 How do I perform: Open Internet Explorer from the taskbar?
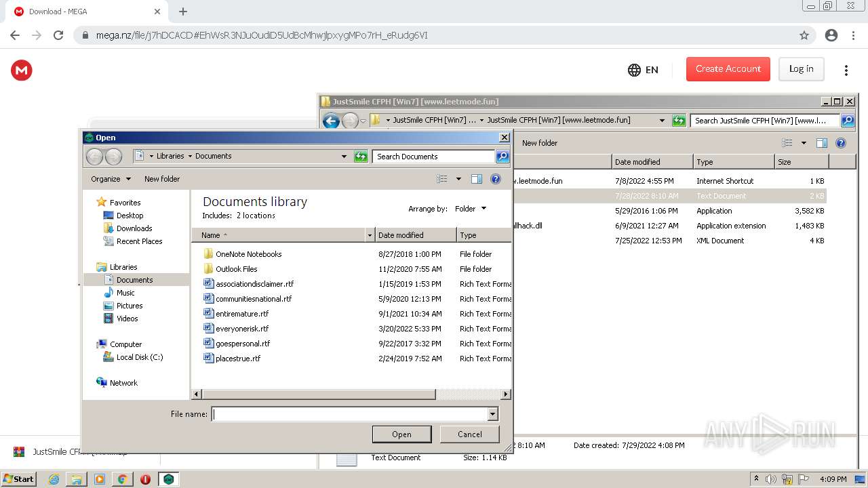pos(54,479)
